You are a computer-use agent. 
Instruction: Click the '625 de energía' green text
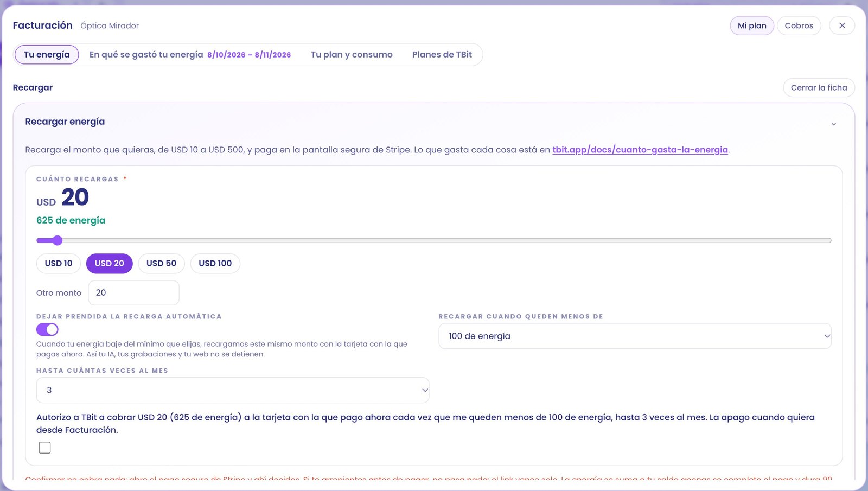point(71,220)
